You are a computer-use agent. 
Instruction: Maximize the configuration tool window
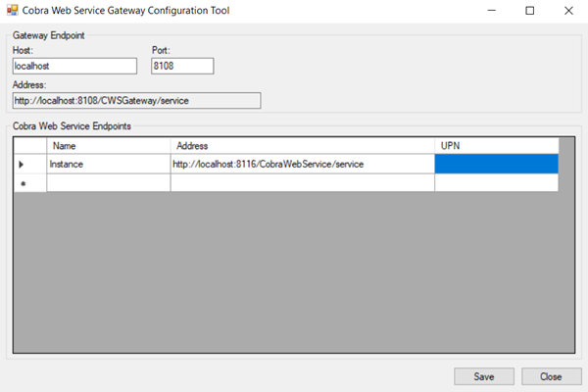click(x=529, y=11)
